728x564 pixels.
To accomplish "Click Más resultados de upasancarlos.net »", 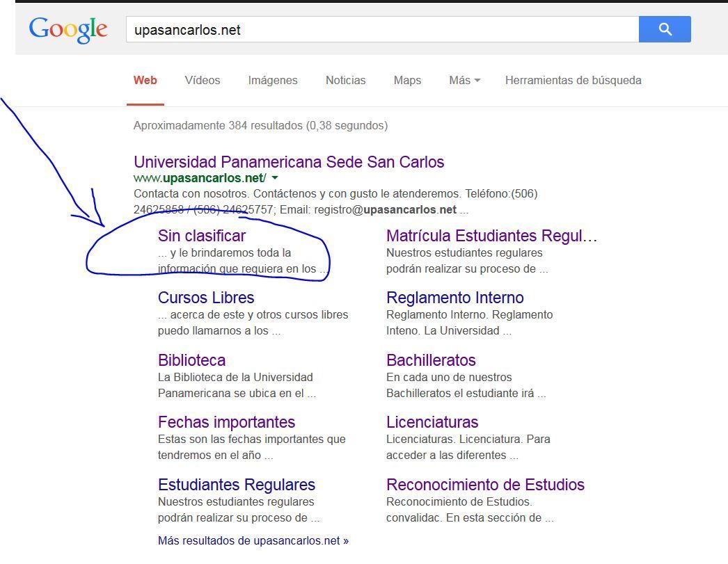I will [x=253, y=540].
